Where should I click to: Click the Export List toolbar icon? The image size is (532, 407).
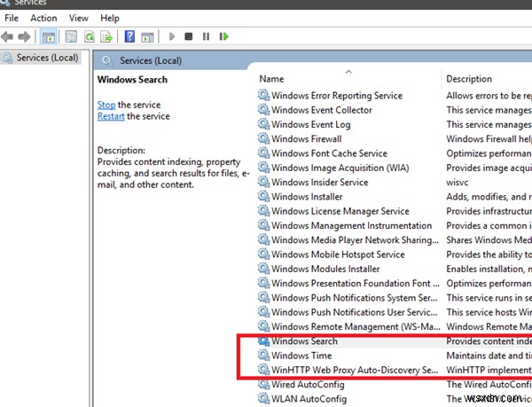106,36
